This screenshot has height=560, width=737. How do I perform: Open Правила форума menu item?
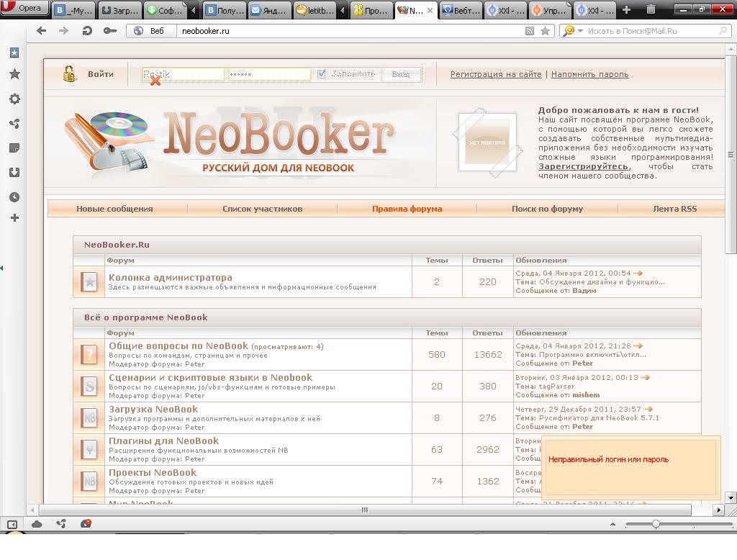[407, 209]
